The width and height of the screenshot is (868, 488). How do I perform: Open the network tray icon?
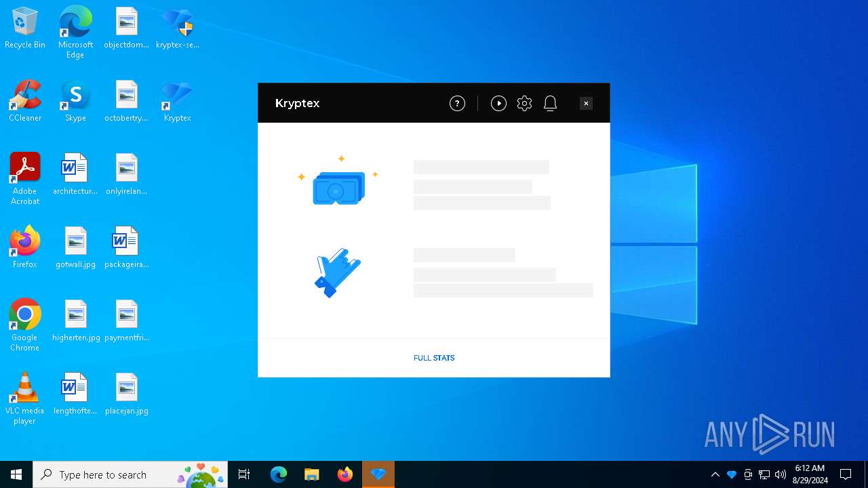pos(764,474)
